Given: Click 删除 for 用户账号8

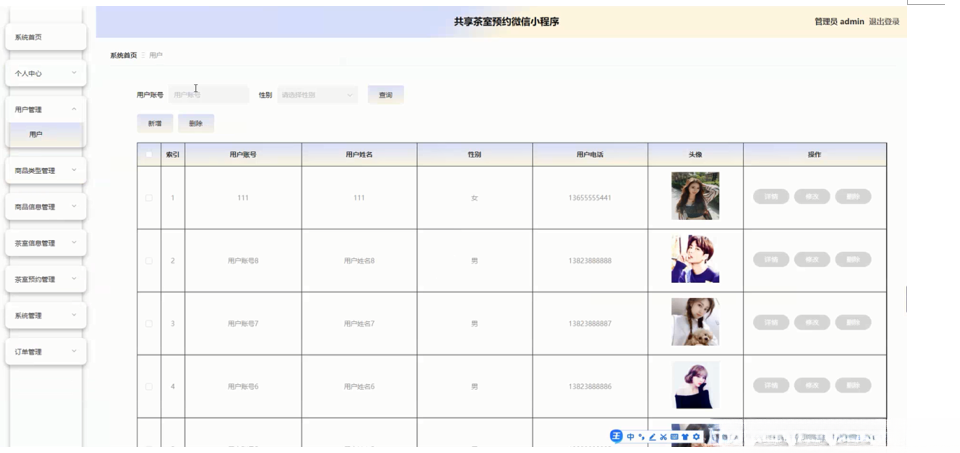Looking at the screenshot, I should click(x=853, y=260).
